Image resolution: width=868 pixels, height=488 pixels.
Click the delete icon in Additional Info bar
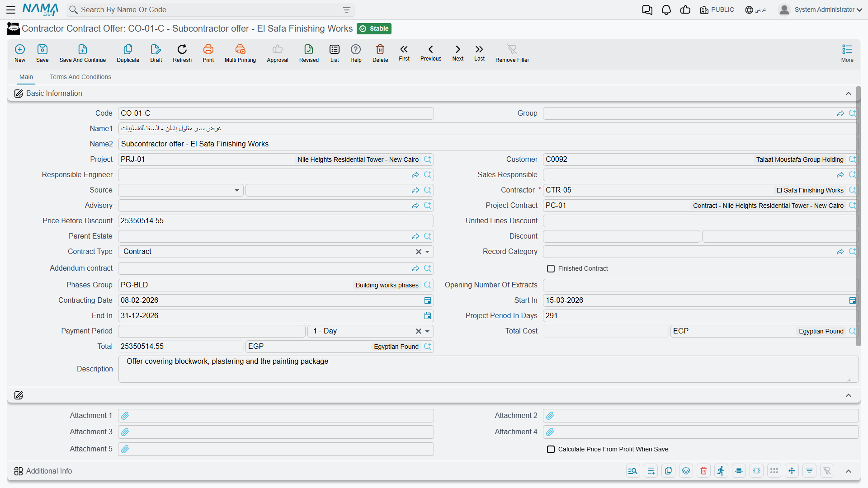(703, 471)
